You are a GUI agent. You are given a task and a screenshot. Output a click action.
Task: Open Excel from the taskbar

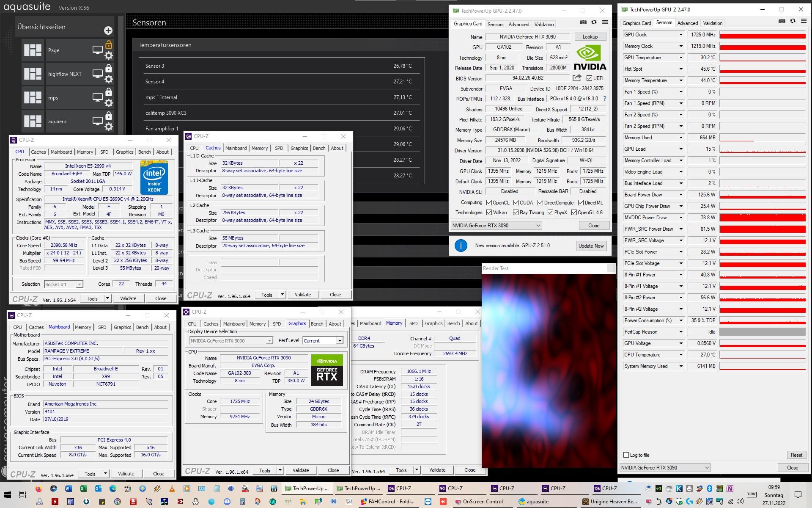[x=83, y=489]
